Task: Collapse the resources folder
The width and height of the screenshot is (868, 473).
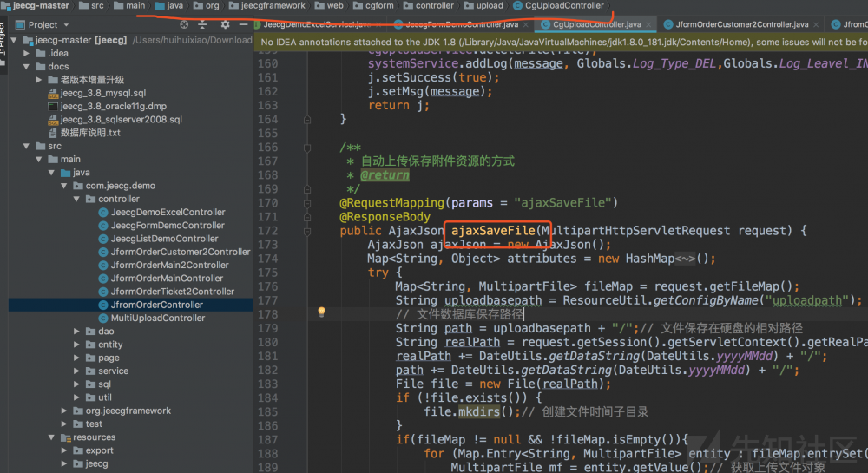Action: pyautogui.click(x=52, y=437)
